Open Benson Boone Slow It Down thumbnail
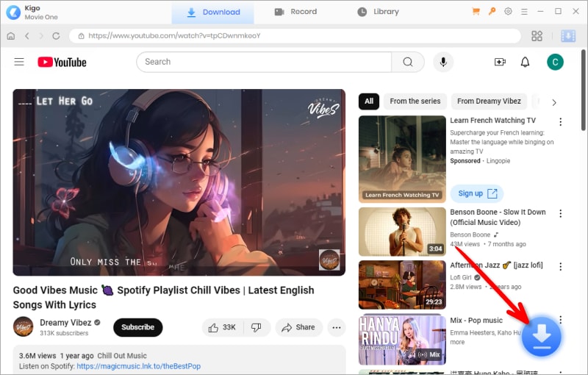588x375 pixels. click(402, 232)
